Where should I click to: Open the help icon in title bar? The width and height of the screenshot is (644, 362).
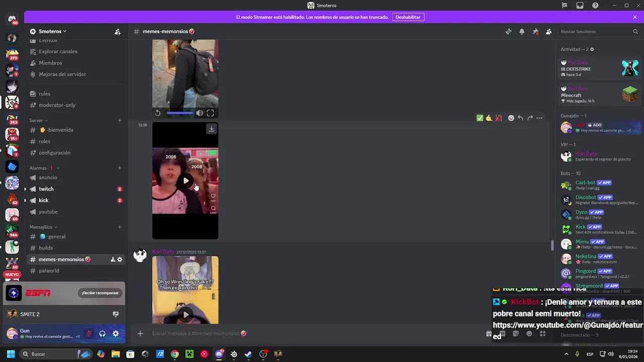pyautogui.click(x=596, y=6)
